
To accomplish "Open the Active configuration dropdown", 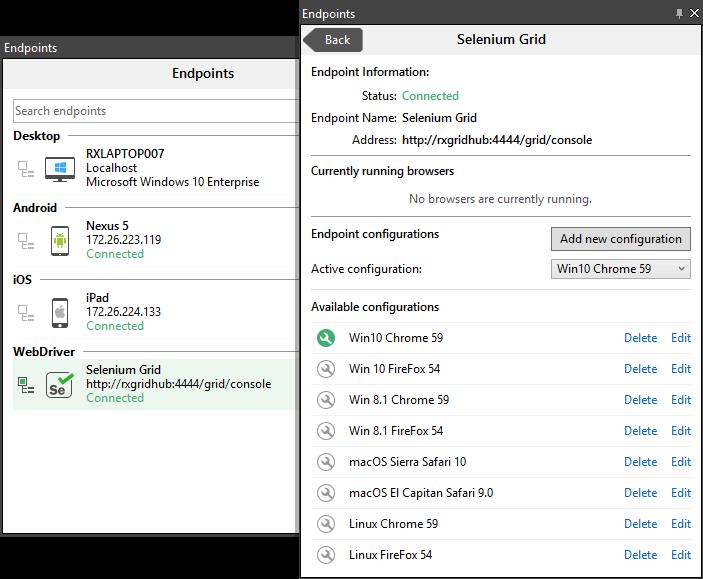I will [x=620, y=269].
